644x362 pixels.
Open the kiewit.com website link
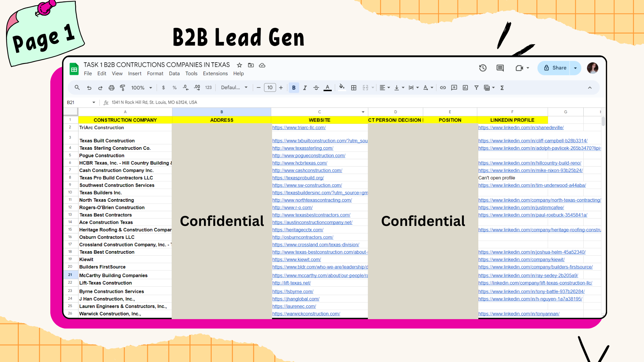(297, 259)
